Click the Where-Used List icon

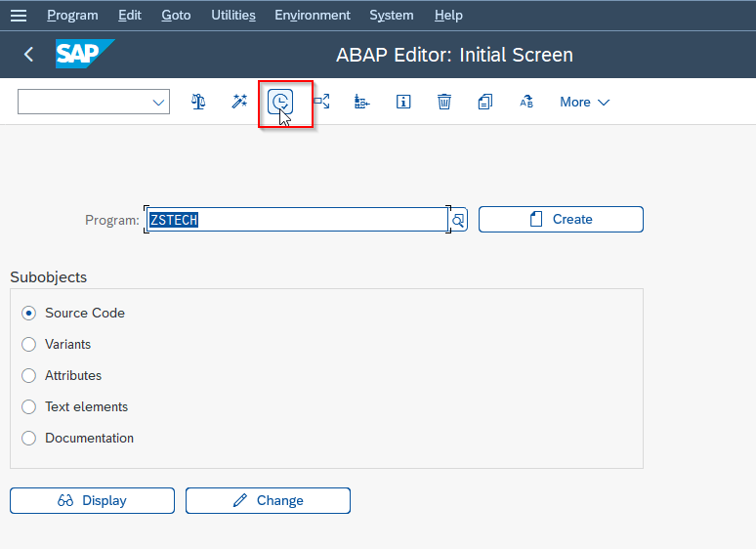(x=321, y=102)
